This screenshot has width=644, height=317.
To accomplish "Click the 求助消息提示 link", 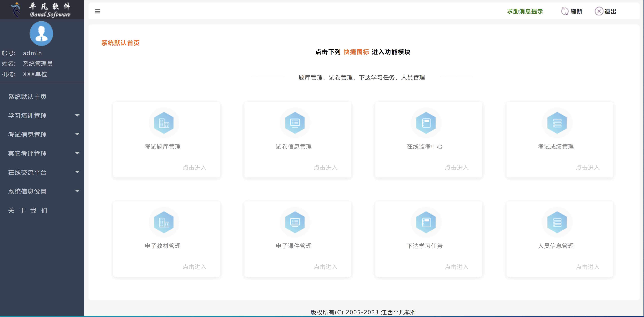I will pos(525,11).
